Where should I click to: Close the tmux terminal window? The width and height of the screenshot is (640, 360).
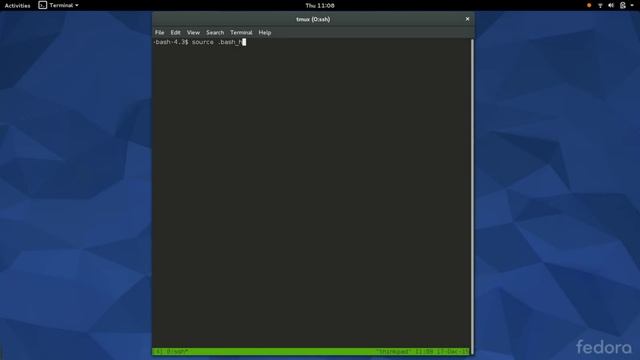point(467,19)
